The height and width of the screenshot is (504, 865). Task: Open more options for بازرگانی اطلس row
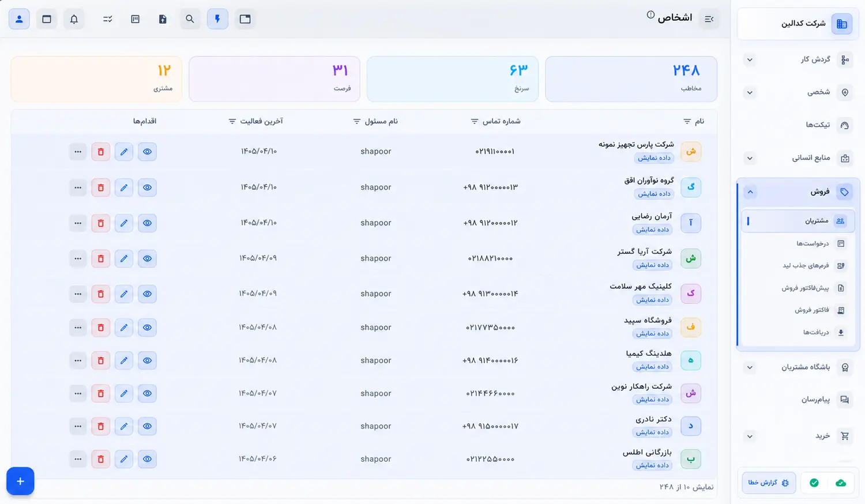(x=78, y=459)
